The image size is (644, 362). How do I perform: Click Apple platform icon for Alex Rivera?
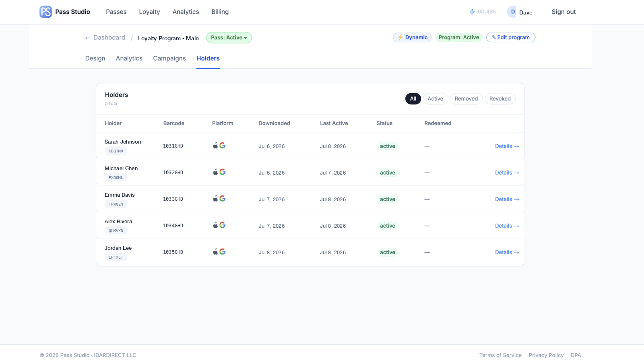point(215,225)
